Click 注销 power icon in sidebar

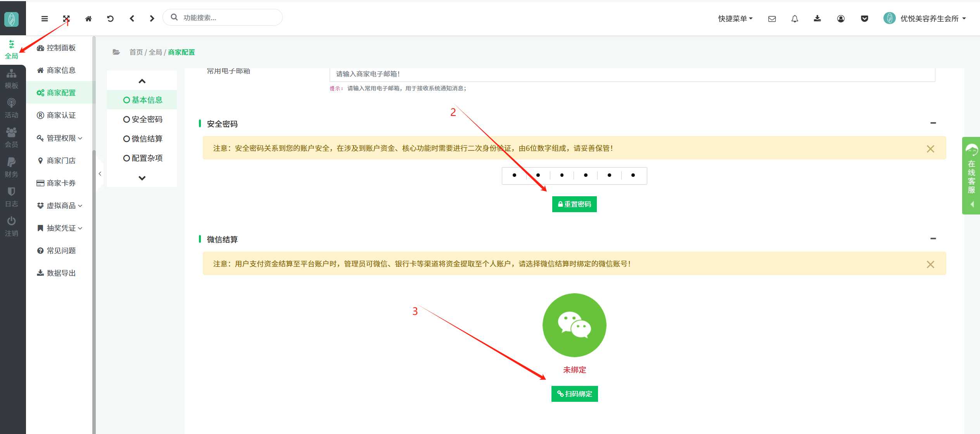click(11, 227)
